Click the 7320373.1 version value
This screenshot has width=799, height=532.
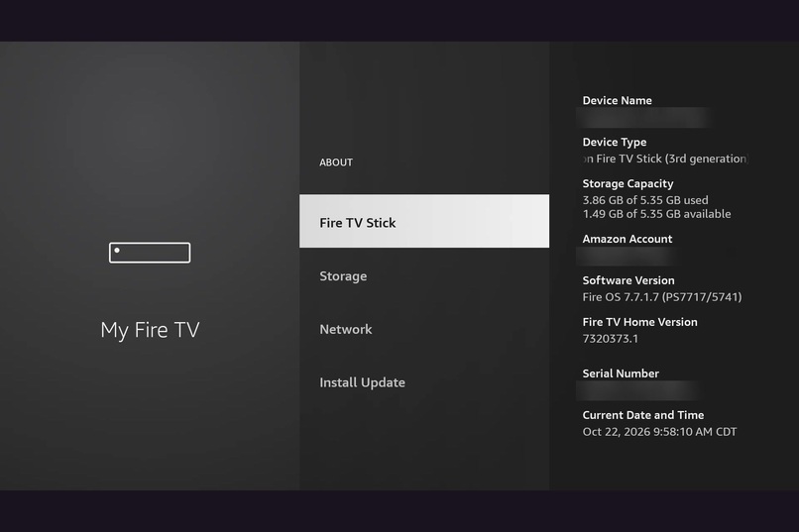(610, 339)
